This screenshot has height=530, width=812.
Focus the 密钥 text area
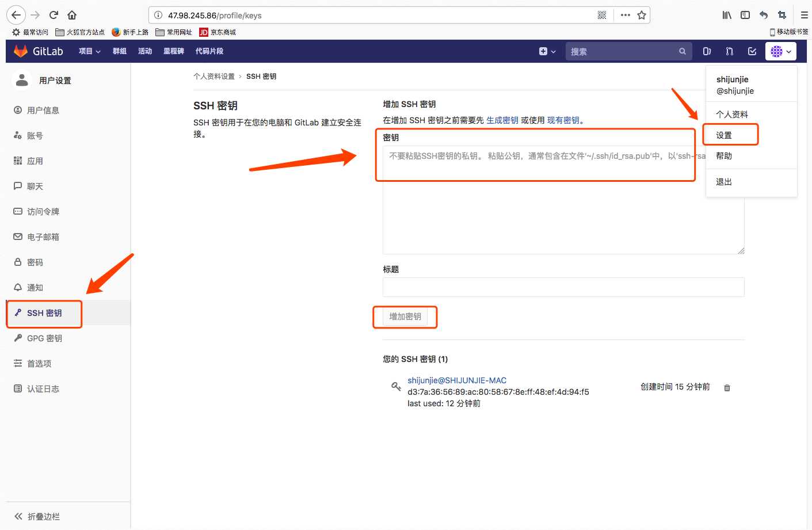point(563,200)
